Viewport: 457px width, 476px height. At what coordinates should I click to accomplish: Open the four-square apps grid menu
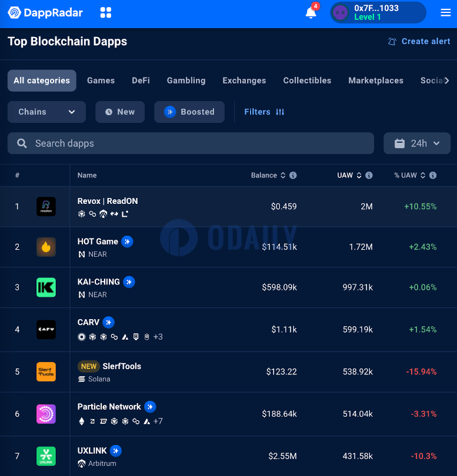pos(106,13)
